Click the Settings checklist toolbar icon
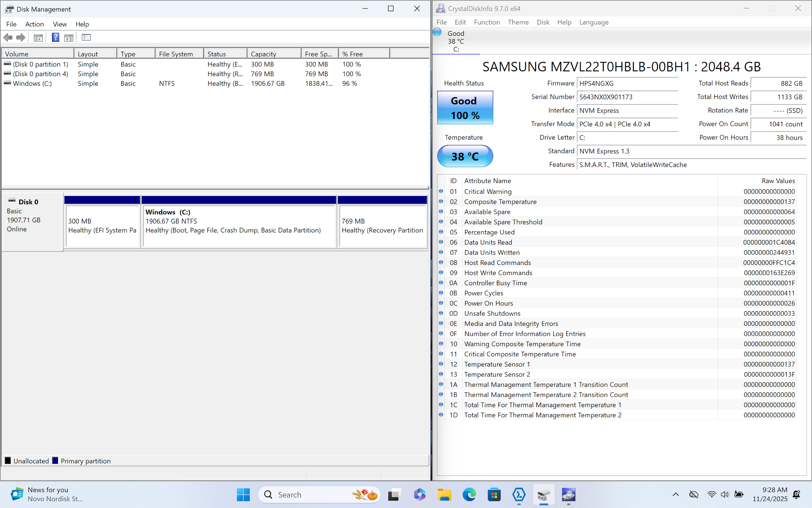The image size is (812, 508). [x=86, y=37]
